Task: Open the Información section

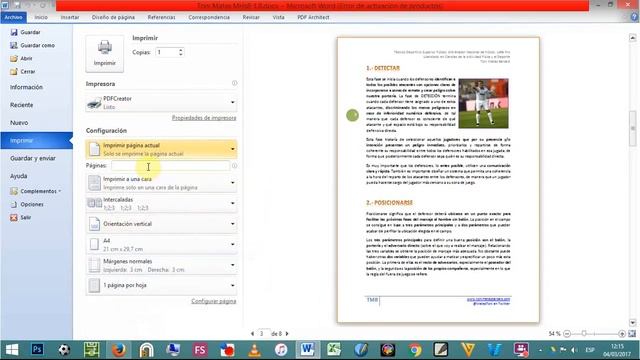Action: tap(26, 87)
